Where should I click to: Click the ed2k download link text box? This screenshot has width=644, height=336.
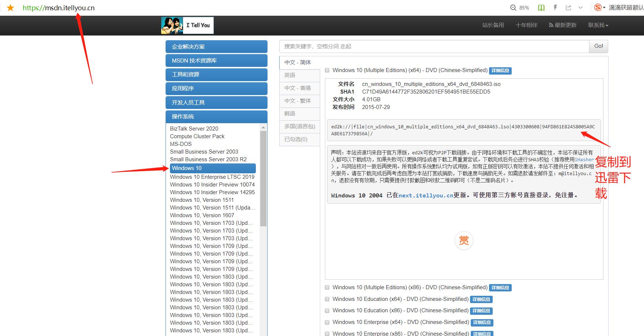(464, 130)
